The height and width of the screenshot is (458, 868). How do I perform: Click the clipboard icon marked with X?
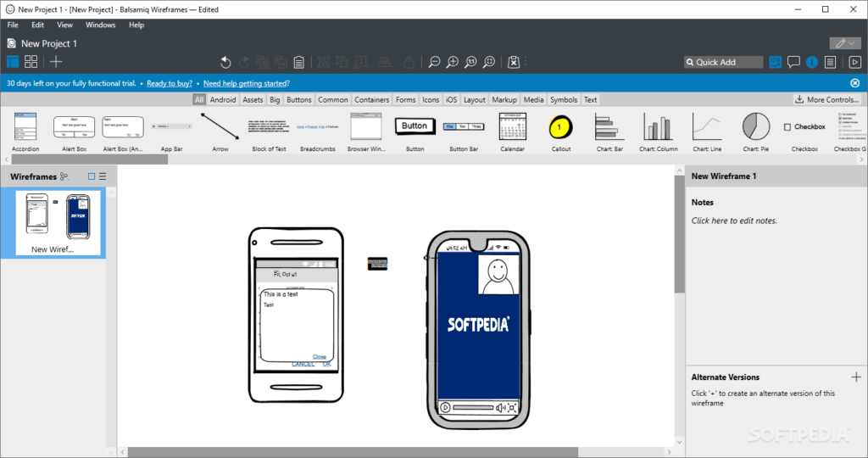point(514,62)
